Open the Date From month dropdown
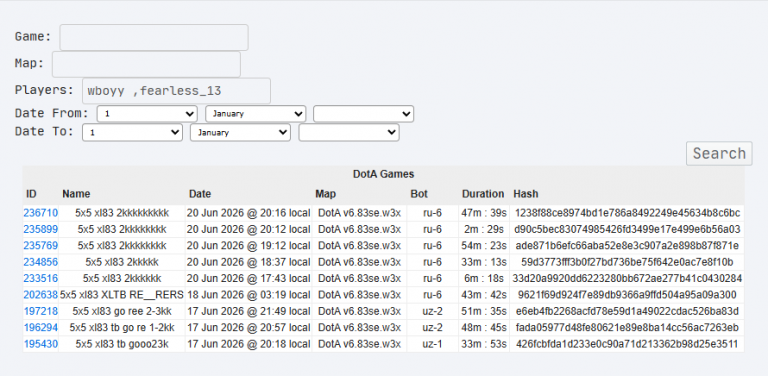Image resolution: width=768 pixels, height=376 pixels. click(256, 114)
